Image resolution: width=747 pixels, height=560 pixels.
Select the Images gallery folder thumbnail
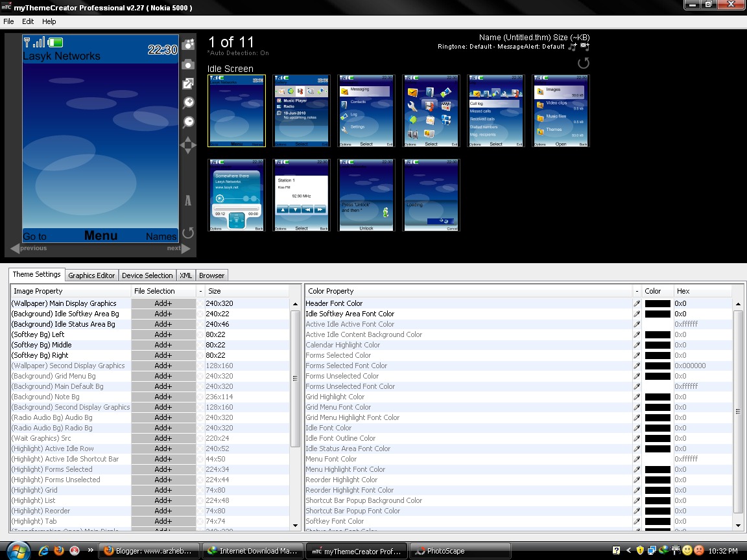point(561,110)
